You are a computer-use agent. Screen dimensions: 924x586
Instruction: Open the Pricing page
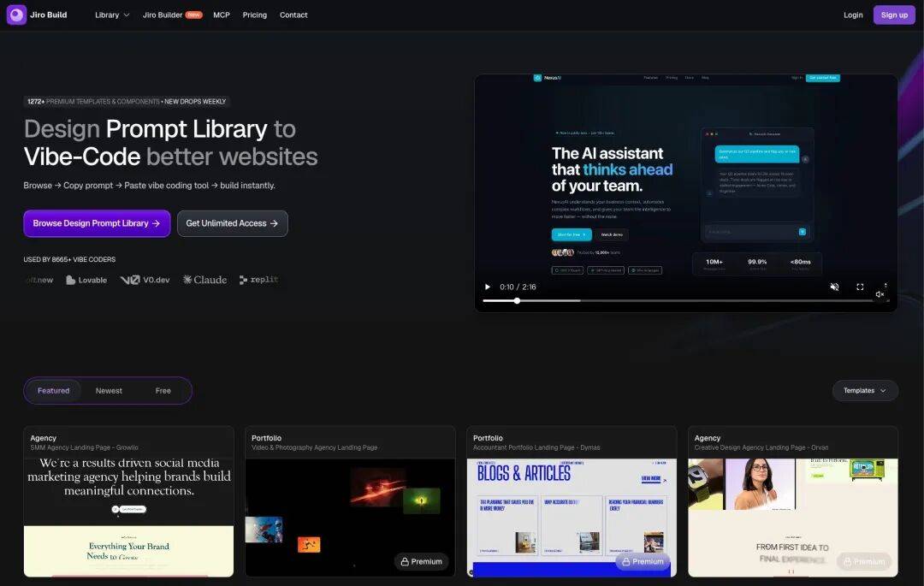point(255,15)
